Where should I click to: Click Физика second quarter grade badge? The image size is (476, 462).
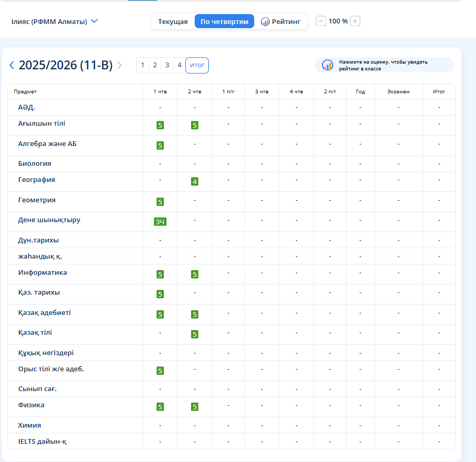195,407
